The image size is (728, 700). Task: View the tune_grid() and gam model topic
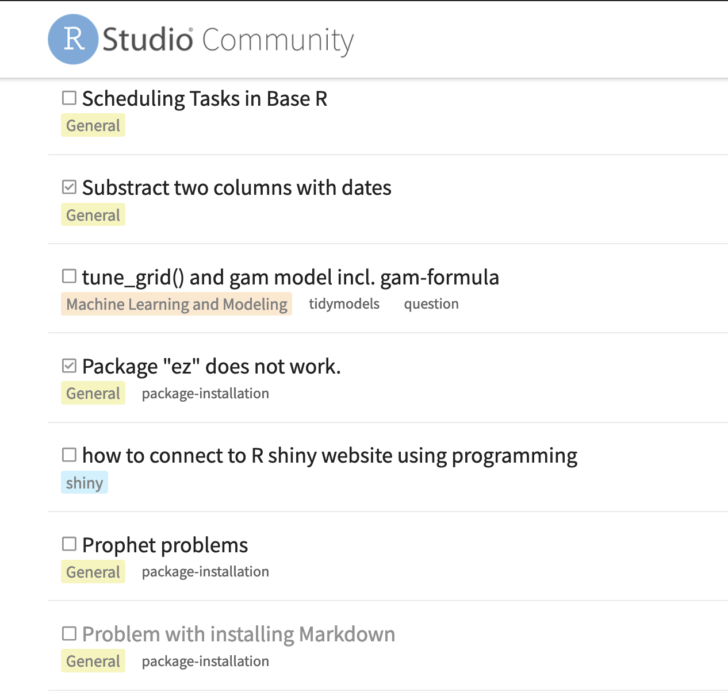click(290, 278)
